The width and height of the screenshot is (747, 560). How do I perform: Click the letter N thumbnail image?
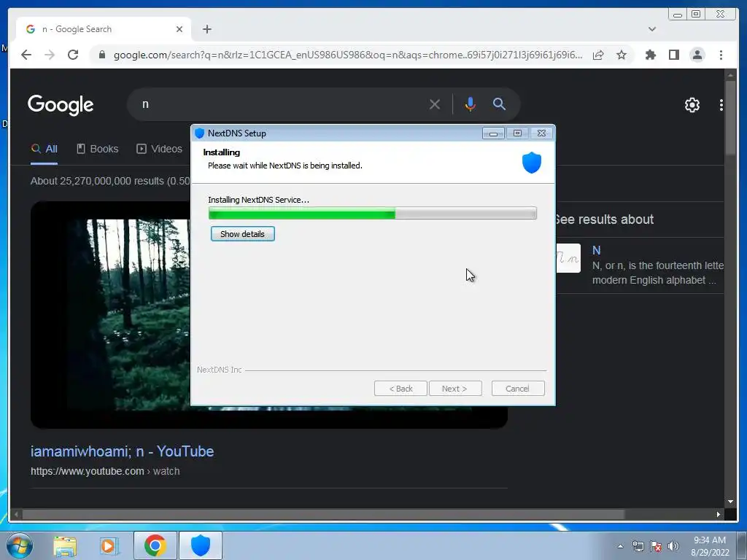[x=568, y=258]
